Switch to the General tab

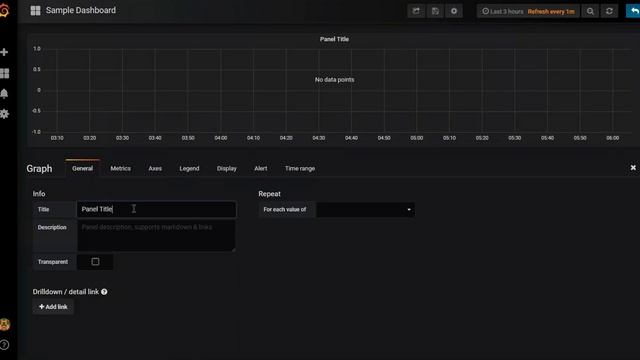[82, 168]
